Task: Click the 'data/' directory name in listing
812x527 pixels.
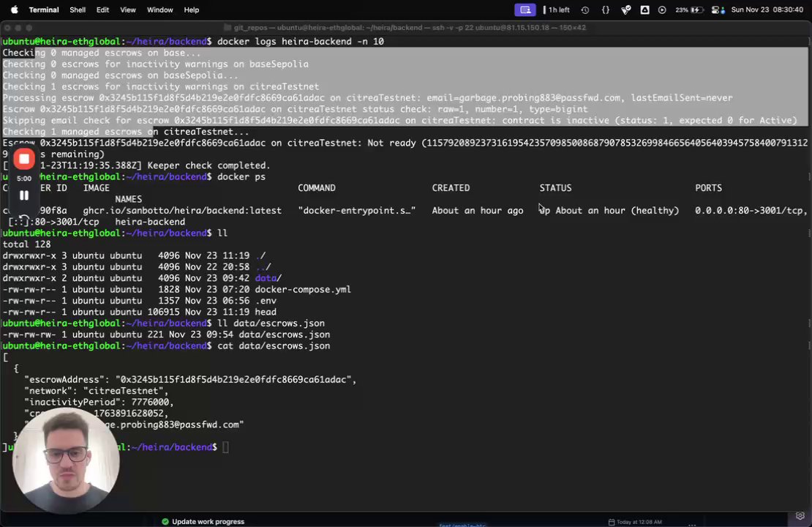Action: 268,278
